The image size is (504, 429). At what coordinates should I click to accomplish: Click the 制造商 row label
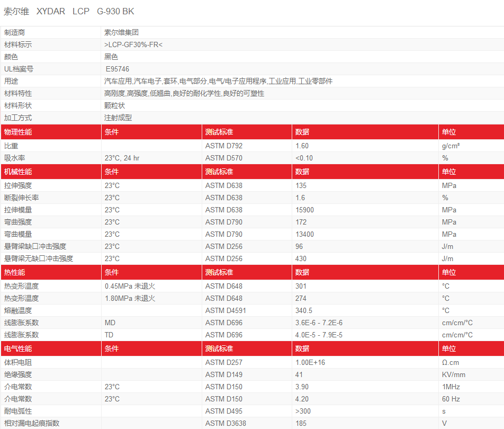(x=14, y=32)
